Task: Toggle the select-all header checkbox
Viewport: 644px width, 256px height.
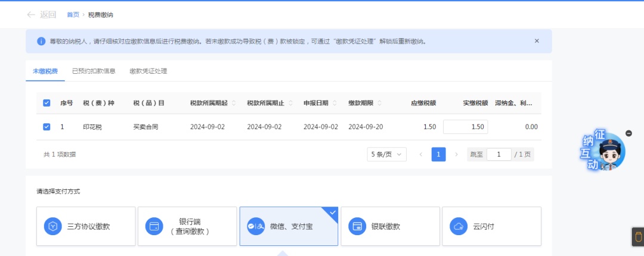Action: click(x=47, y=103)
